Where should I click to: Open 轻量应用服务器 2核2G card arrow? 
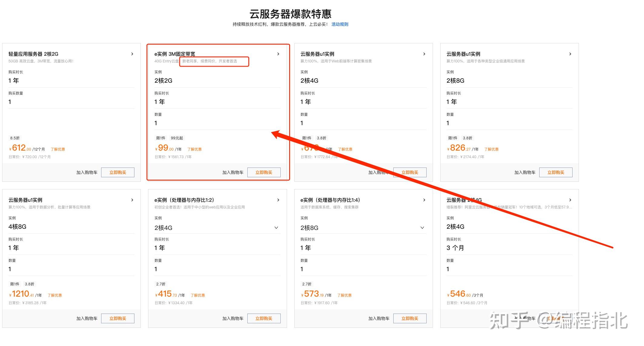(x=132, y=54)
